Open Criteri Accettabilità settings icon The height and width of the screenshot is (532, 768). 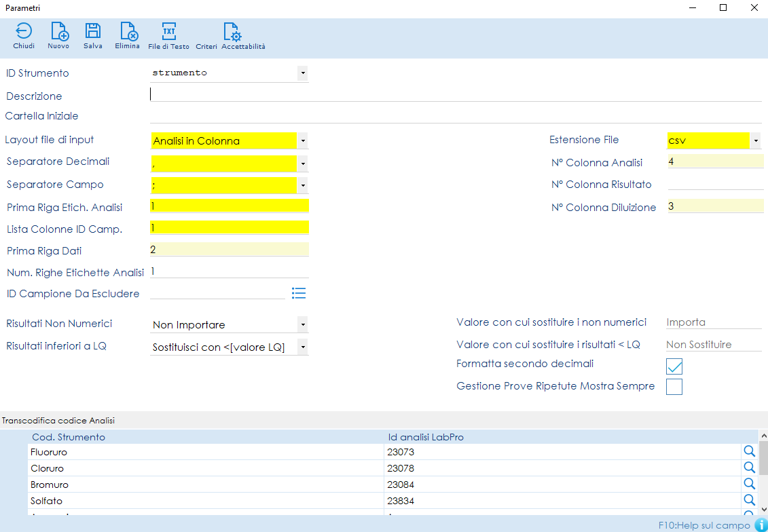coord(232,31)
